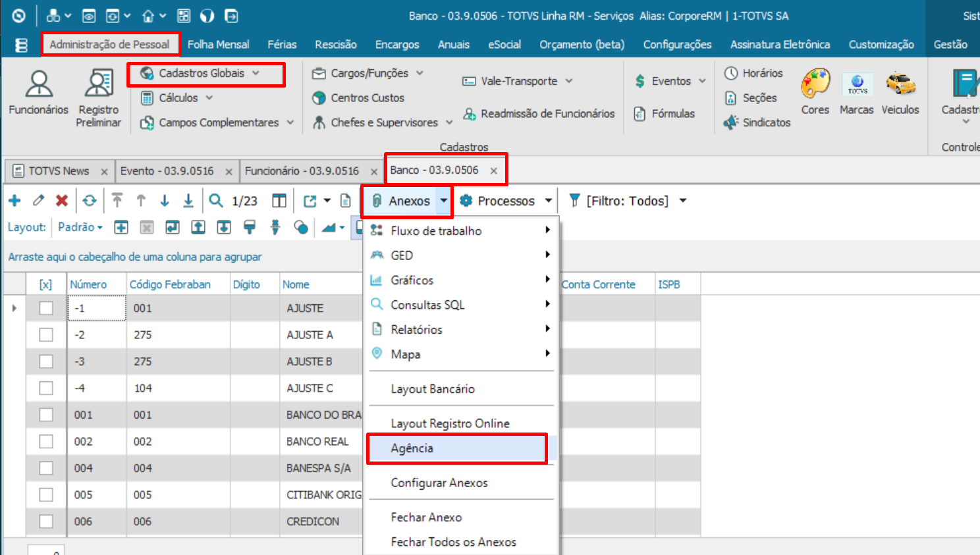Expand the Cálculos dropdown
Image resolution: width=980 pixels, height=555 pixels.
coord(209,97)
